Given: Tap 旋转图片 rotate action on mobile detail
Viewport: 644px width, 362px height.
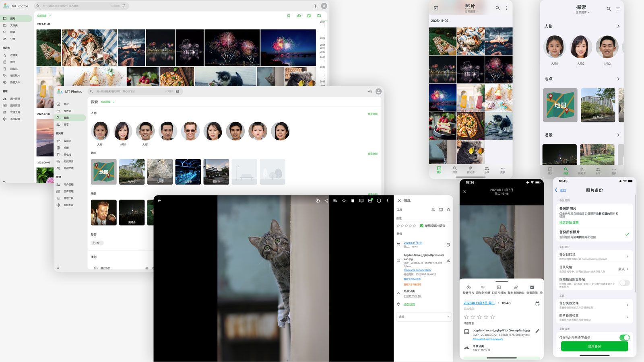Looking at the screenshot, I should [469, 290].
